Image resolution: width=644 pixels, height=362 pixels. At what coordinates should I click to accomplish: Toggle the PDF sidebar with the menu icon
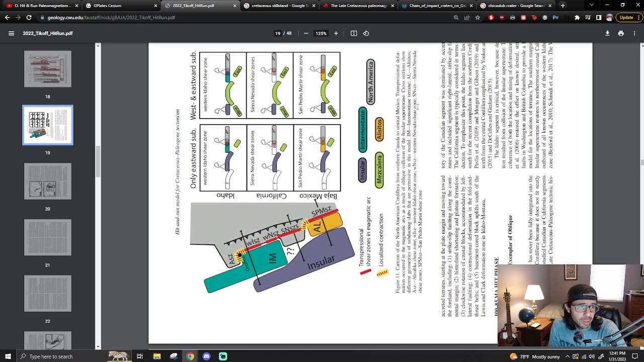11,33
